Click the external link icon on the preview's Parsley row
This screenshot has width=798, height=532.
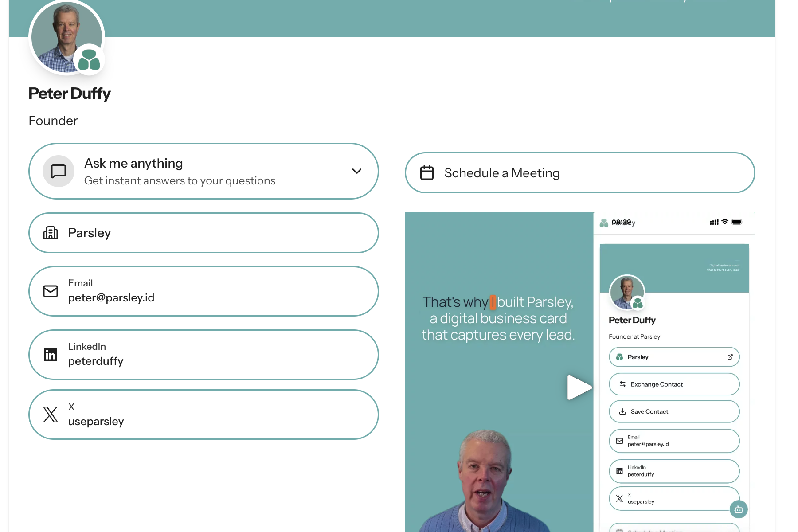click(x=730, y=357)
